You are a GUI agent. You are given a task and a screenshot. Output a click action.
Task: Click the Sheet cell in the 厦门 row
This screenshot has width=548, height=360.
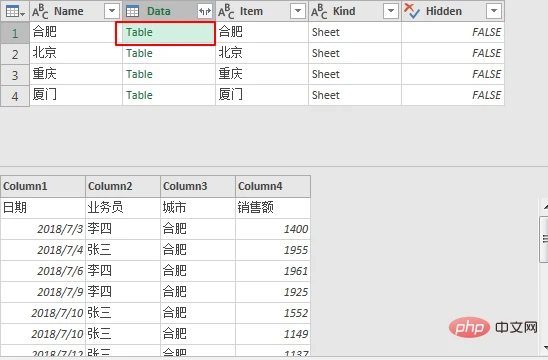(355, 95)
